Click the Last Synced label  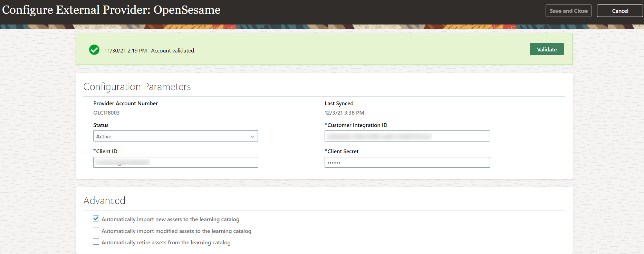pos(339,103)
